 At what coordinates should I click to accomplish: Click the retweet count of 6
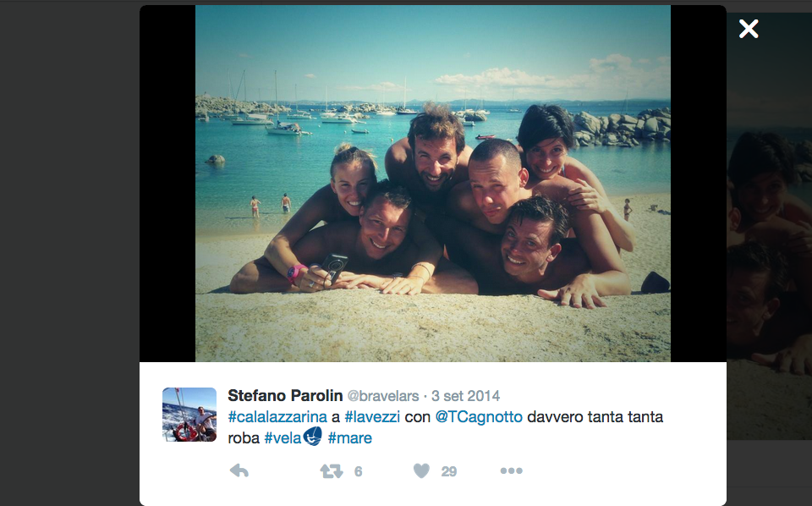point(358,471)
